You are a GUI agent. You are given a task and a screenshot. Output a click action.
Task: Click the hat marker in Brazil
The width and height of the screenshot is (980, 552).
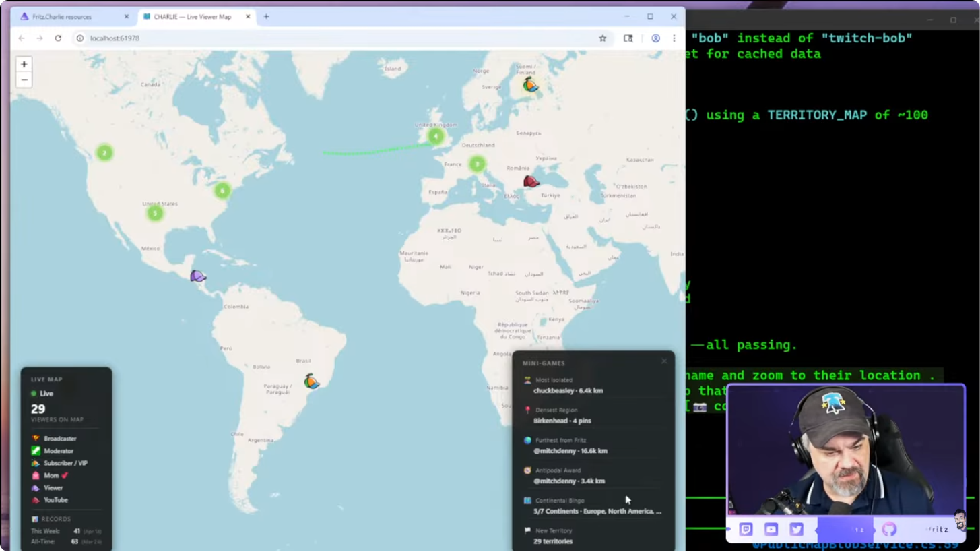tap(311, 381)
